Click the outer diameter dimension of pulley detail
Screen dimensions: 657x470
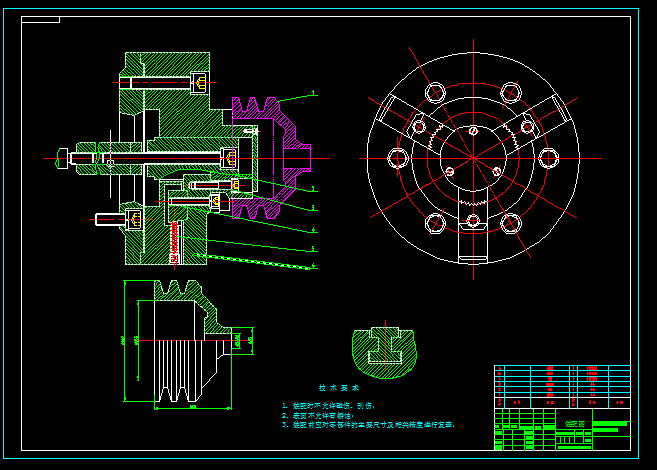(x=124, y=341)
